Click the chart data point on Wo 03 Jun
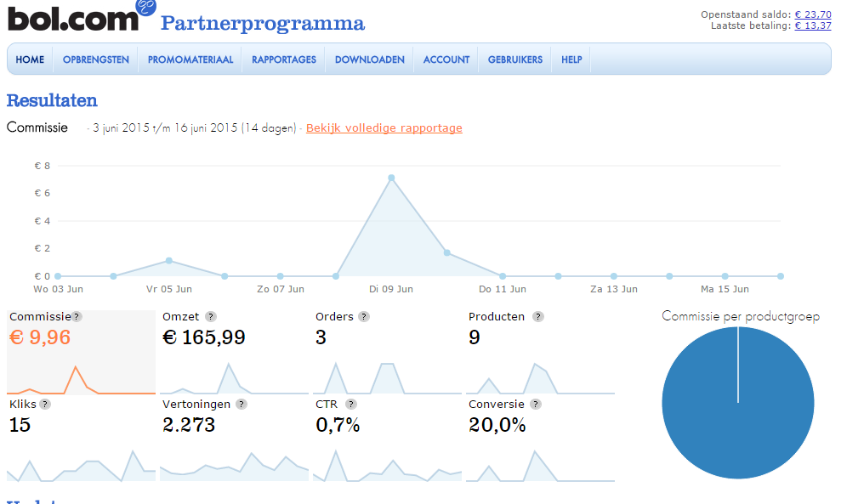Viewport: 864px width, 504px height. click(58, 276)
